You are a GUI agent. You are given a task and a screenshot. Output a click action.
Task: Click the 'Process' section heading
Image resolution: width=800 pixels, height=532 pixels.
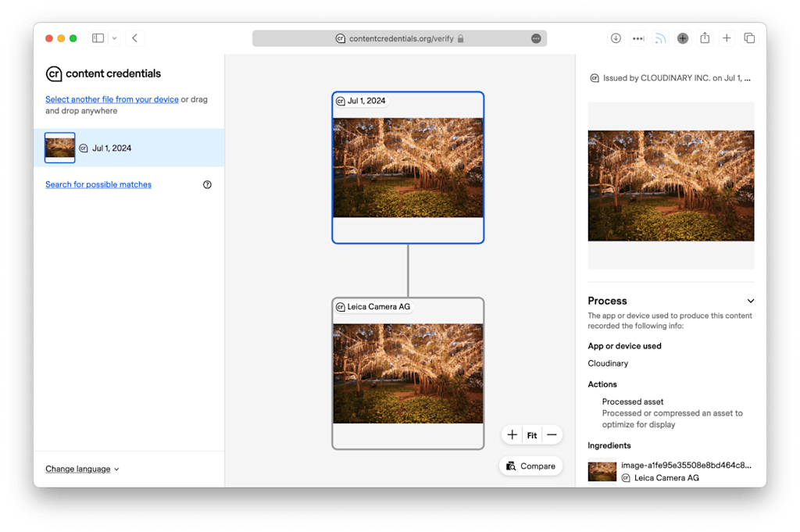click(x=607, y=301)
